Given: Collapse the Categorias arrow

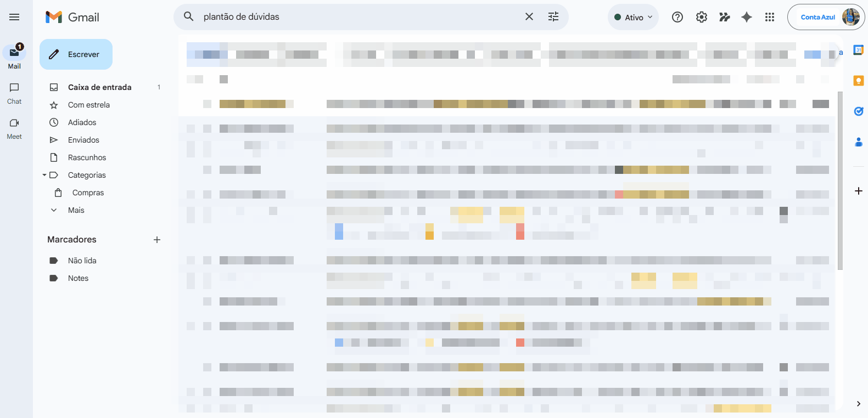Looking at the screenshot, I should click(x=44, y=175).
